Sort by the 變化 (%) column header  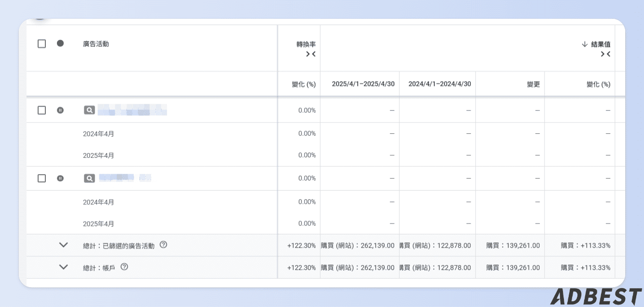[304, 83]
